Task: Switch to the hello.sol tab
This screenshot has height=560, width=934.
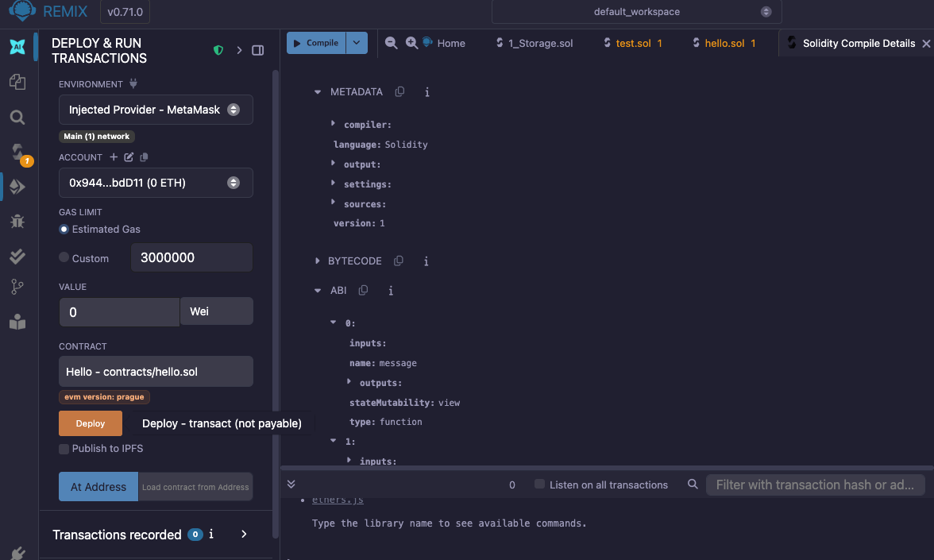Action: tap(724, 43)
